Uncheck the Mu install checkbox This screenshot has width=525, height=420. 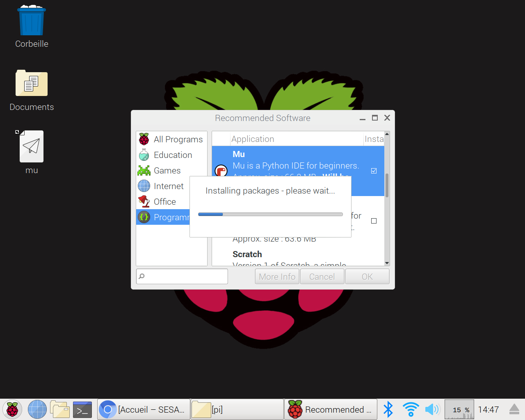pos(374,171)
